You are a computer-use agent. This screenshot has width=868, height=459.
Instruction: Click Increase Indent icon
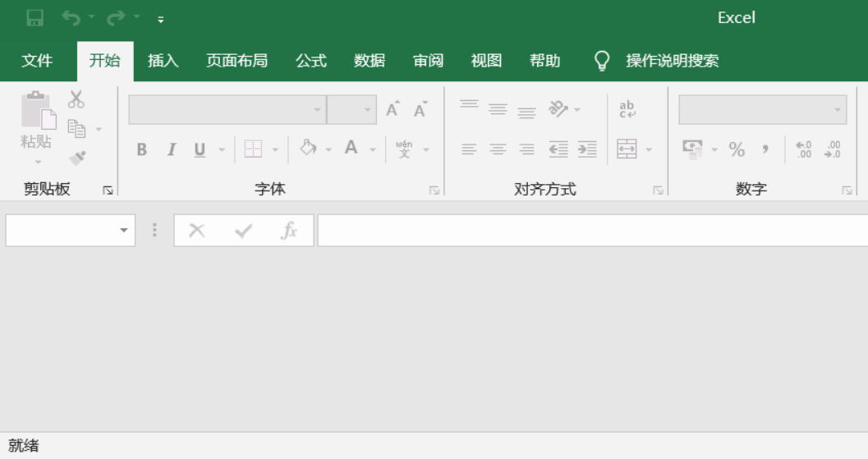pos(587,149)
